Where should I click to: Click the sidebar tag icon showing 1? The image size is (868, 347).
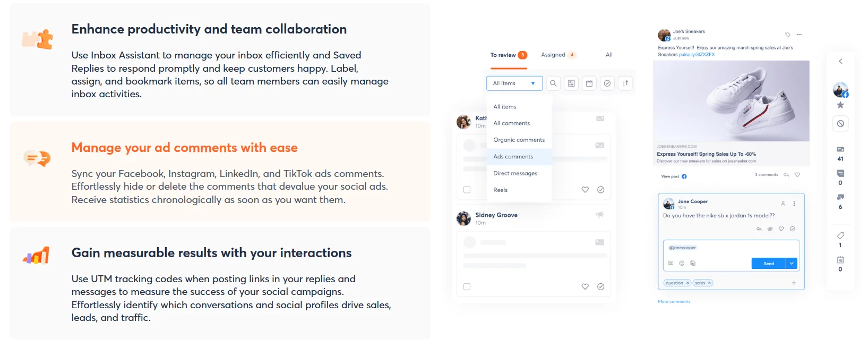point(840,235)
